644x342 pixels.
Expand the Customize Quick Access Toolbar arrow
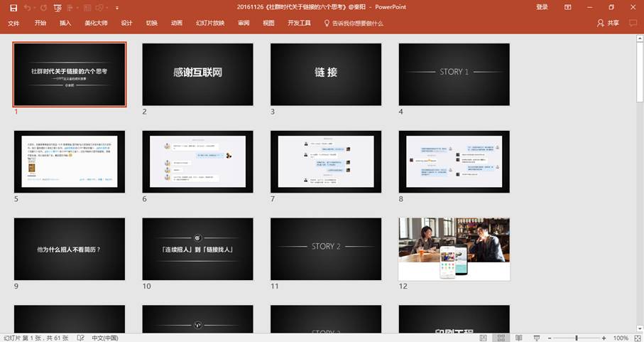(x=116, y=7)
